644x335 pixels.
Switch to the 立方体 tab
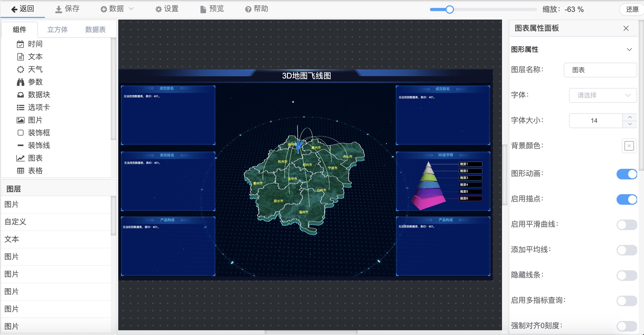click(x=58, y=30)
